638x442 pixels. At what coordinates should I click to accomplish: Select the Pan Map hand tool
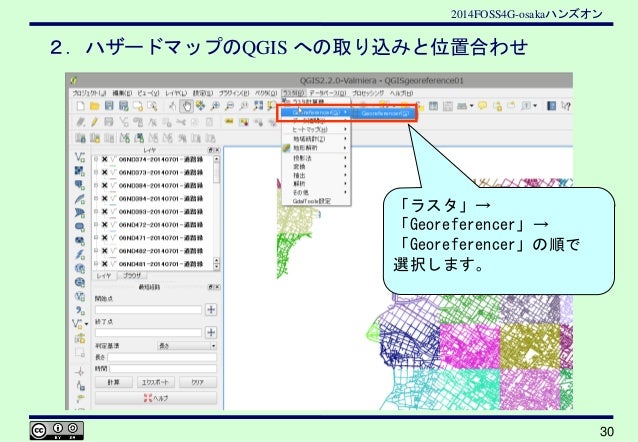point(186,106)
